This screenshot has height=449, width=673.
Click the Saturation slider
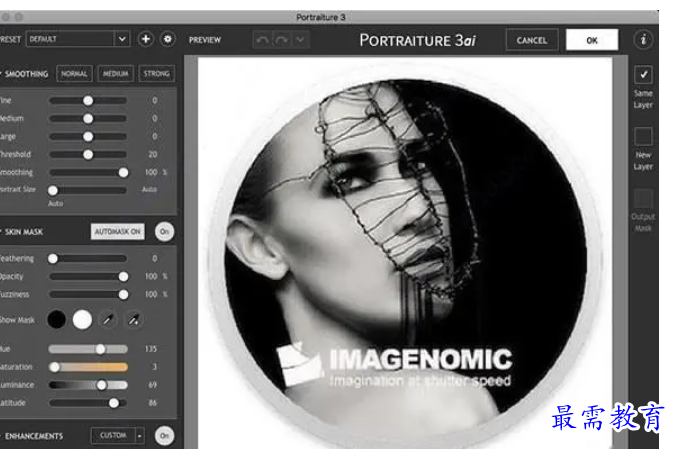(x=88, y=367)
